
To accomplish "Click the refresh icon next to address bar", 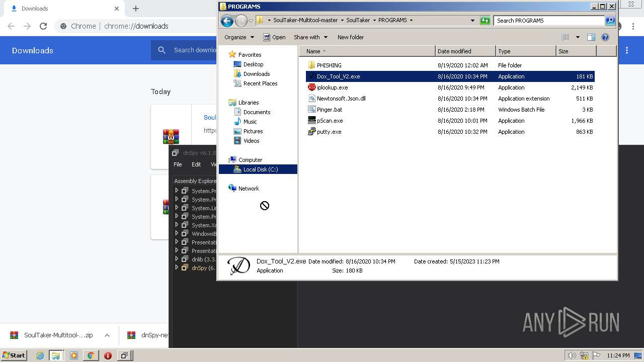I will (x=485, y=21).
